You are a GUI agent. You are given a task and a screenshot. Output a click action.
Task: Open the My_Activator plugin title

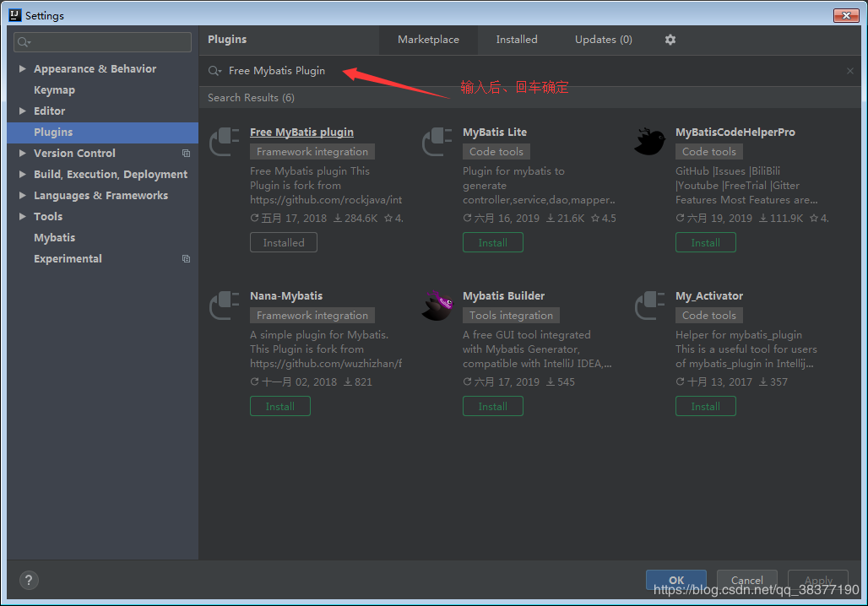click(709, 296)
